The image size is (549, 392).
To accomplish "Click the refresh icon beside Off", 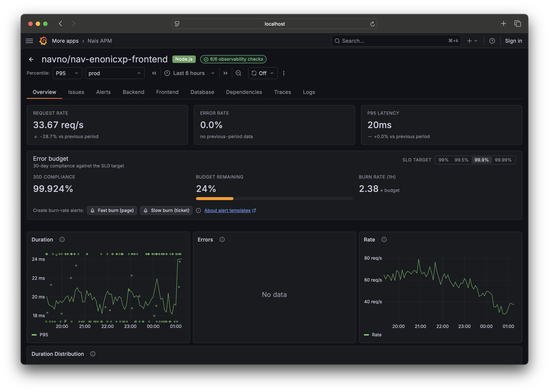I will 254,73.
